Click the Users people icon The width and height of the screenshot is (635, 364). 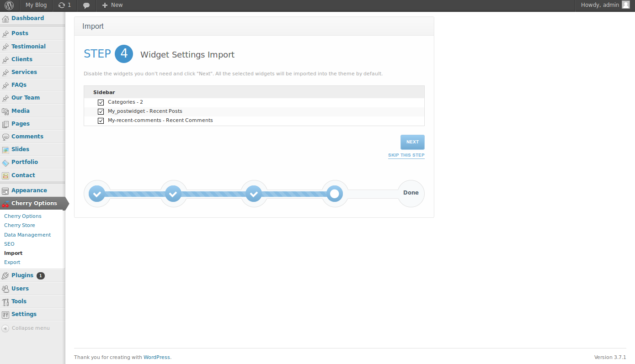point(5,289)
